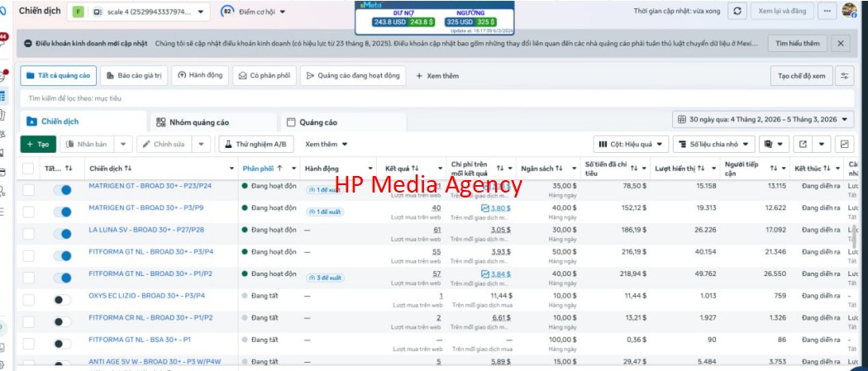868x371 pixels.
Task: Turn off MATRIGEN GT P23/P24 campaign
Action: coord(63,190)
